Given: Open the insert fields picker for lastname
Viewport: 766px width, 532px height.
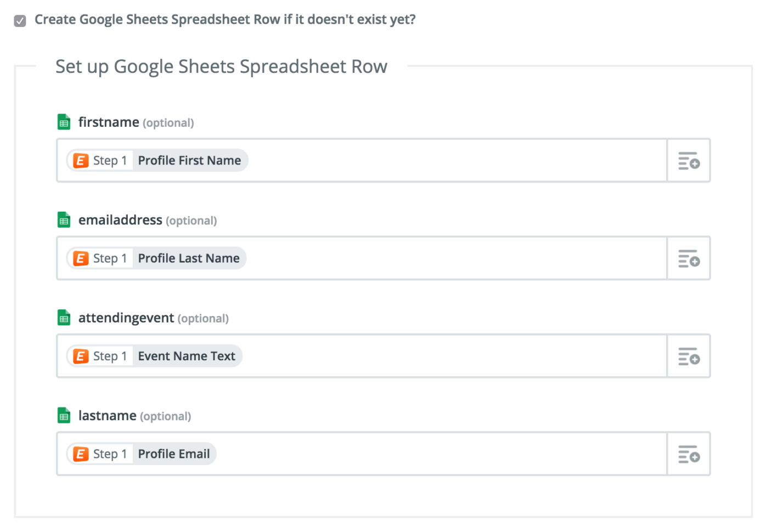Looking at the screenshot, I should click(688, 454).
